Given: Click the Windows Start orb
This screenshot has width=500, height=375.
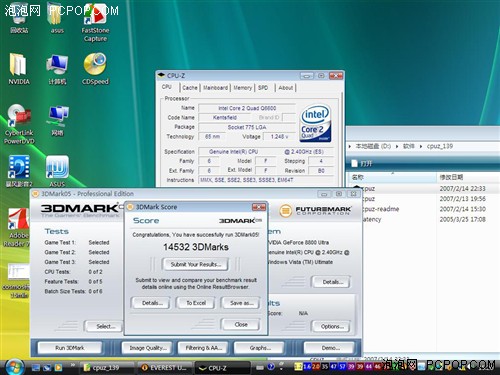Looking at the screenshot, I should click(14, 367).
